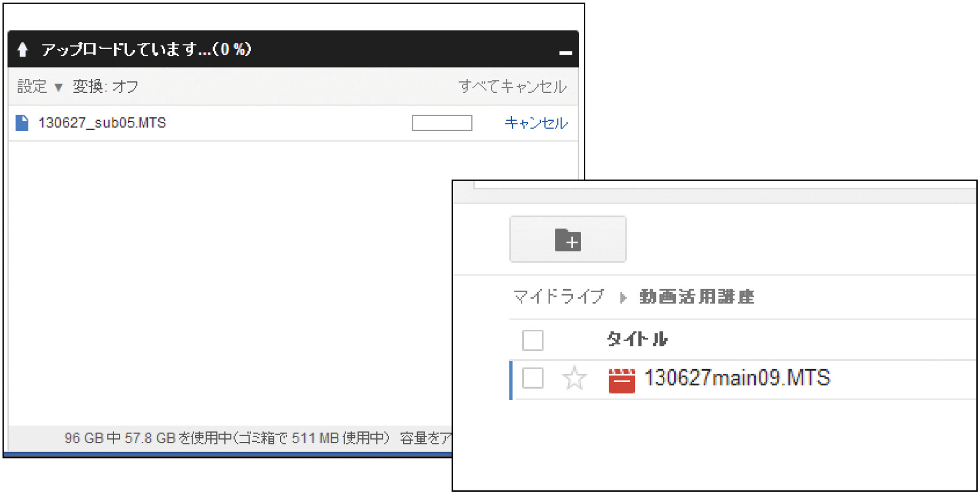Click すべてキャンセル to cancel all uploads
The image size is (980, 494).
pyautogui.click(x=512, y=86)
